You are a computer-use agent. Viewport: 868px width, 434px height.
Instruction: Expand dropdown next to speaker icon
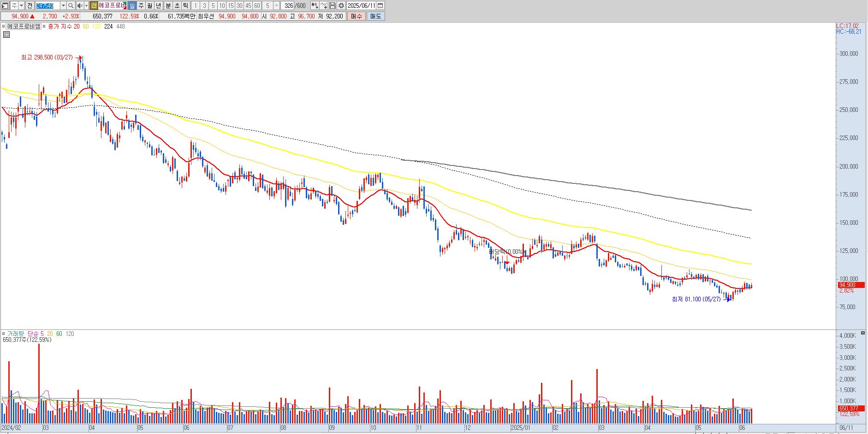(86, 6)
